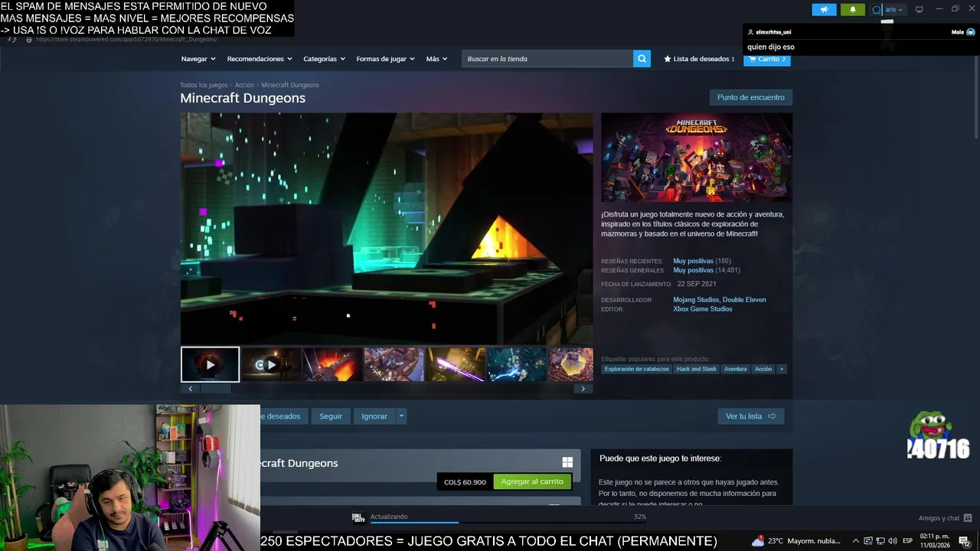Click the main trailer video player
This screenshot has height=551, width=980.
coord(387,229)
